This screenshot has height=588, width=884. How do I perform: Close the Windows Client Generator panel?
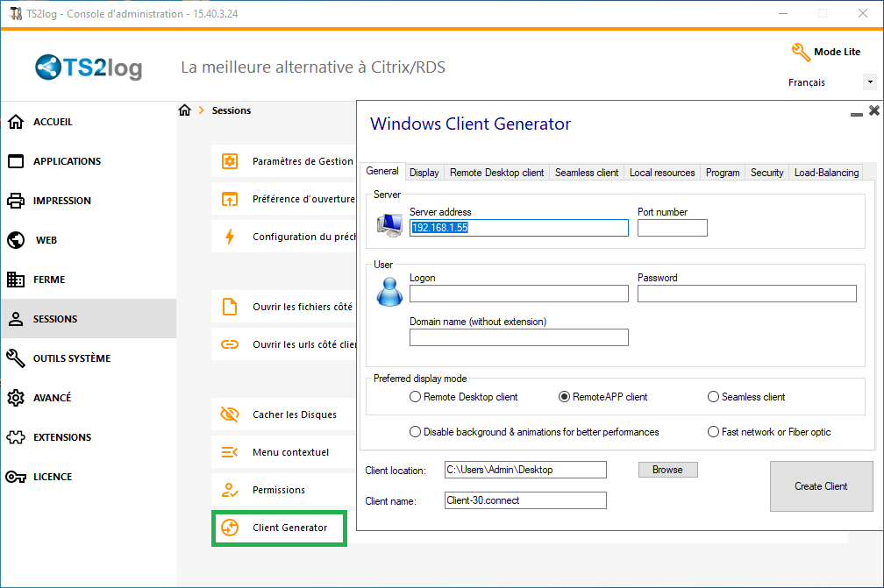pos(873,110)
